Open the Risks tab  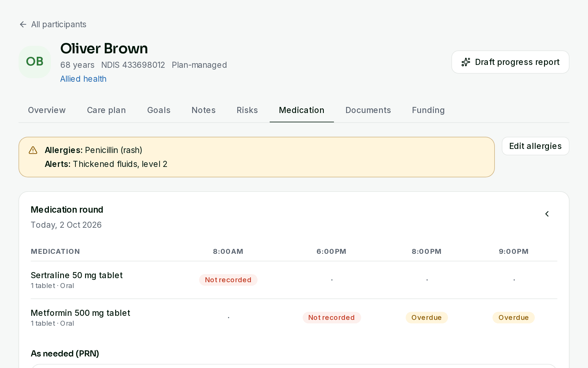(x=247, y=110)
